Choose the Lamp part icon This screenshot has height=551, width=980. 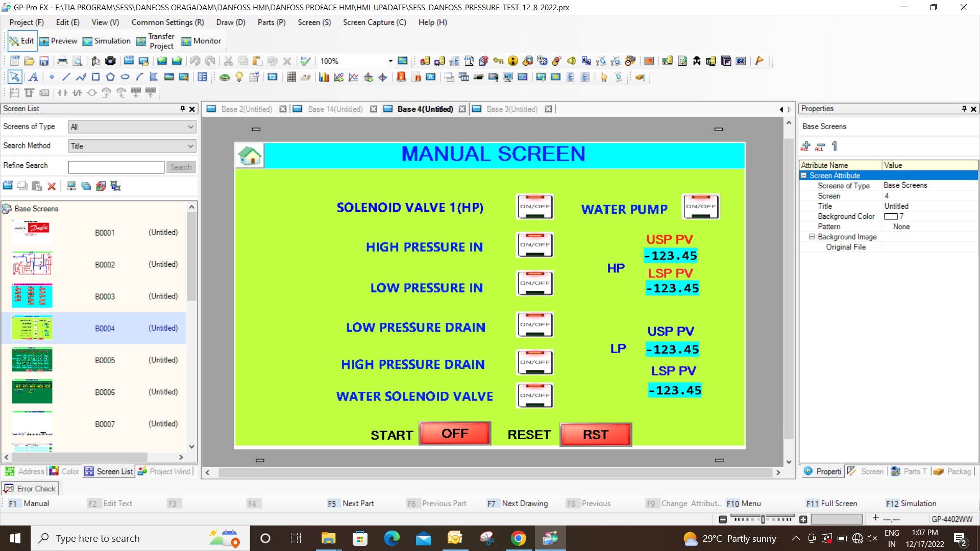point(239,77)
